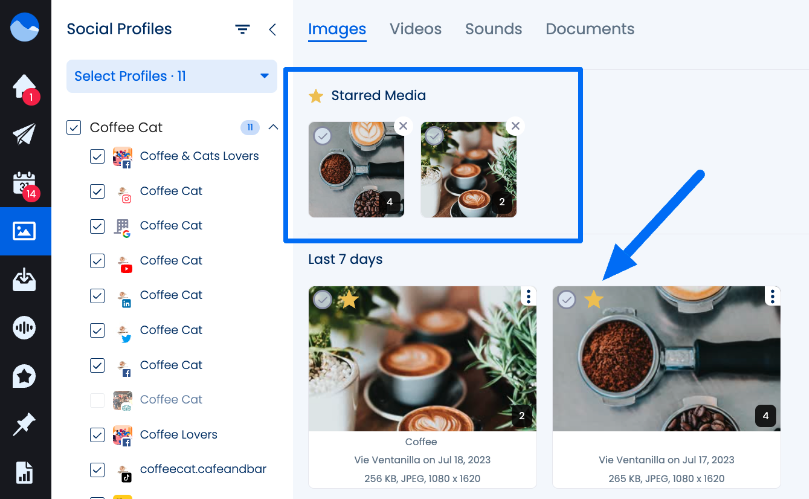The height and width of the screenshot is (499, 809).
Task: Open the app logo in the sidebar
Action: [x=24, y=27]
